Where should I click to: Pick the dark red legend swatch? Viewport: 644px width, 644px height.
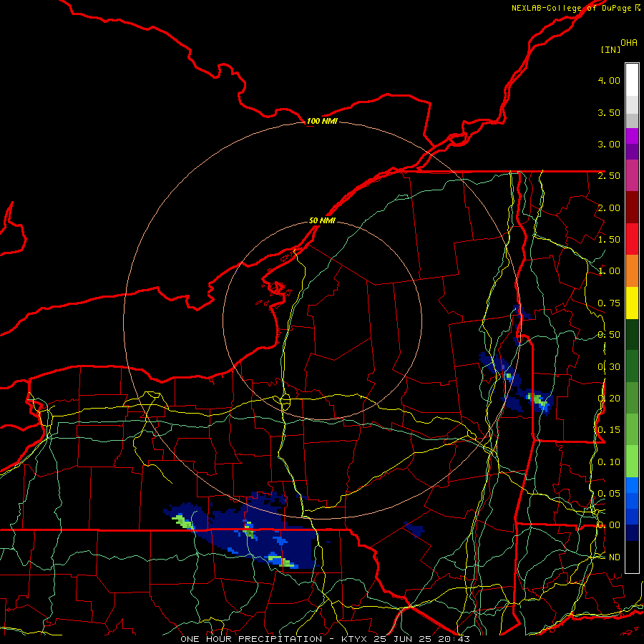(632, 208)
